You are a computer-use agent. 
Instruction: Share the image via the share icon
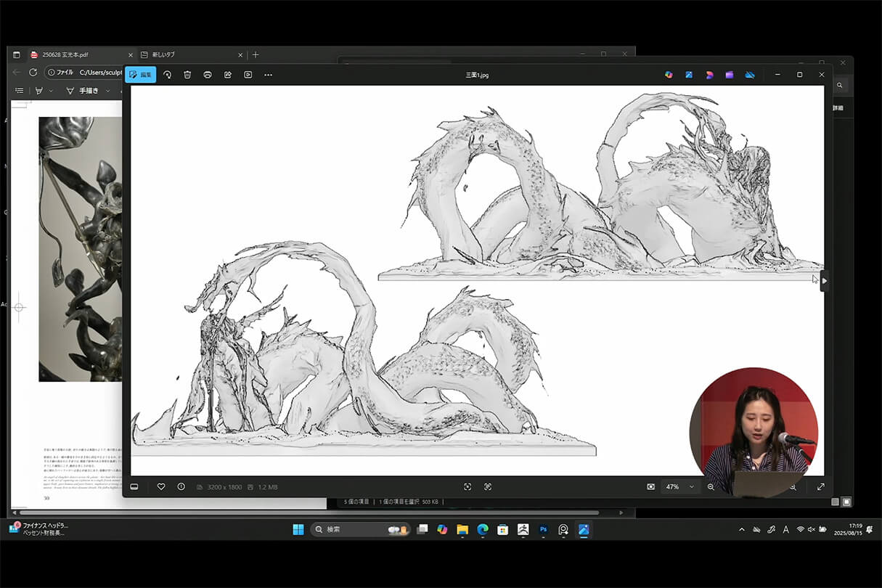(228, 75)
